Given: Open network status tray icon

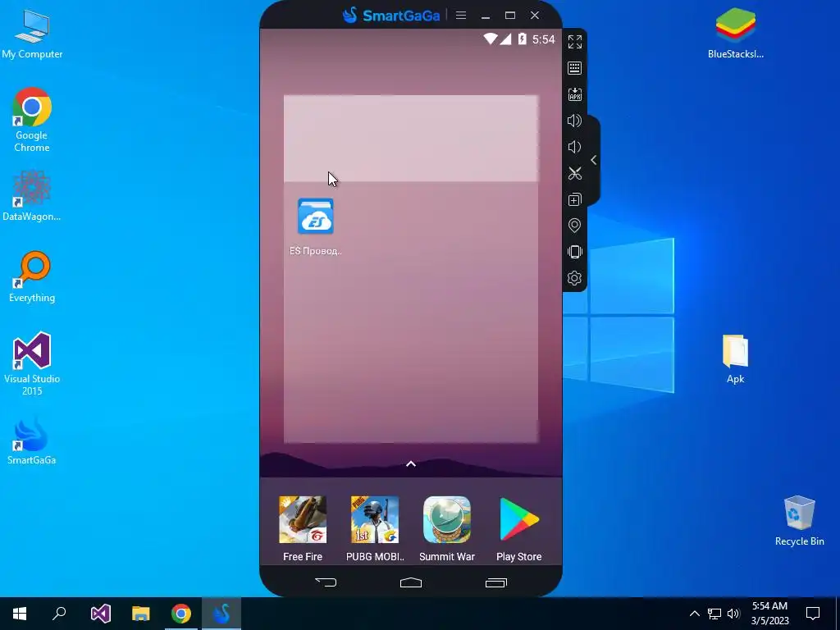Looking at the screenshot, I should tap(714, 614).
